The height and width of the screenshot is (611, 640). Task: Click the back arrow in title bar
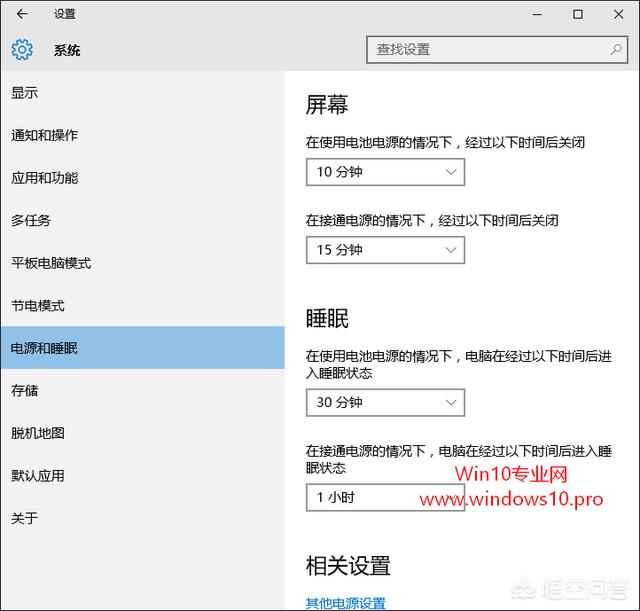click(22, 14)
